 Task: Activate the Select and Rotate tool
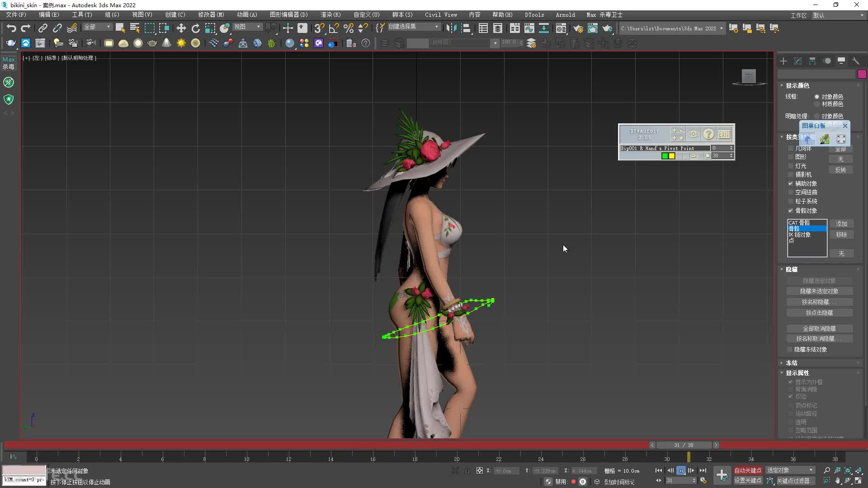tap(195, 28)
